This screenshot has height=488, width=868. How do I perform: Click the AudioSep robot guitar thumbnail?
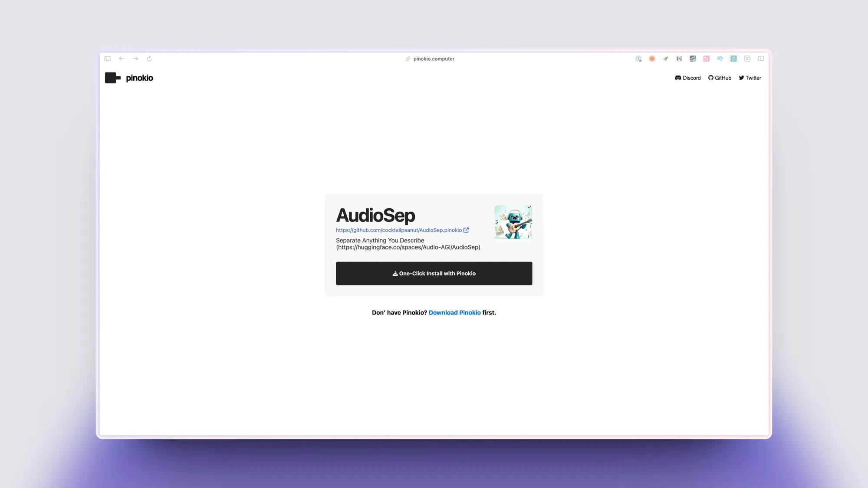coord(513,222)
